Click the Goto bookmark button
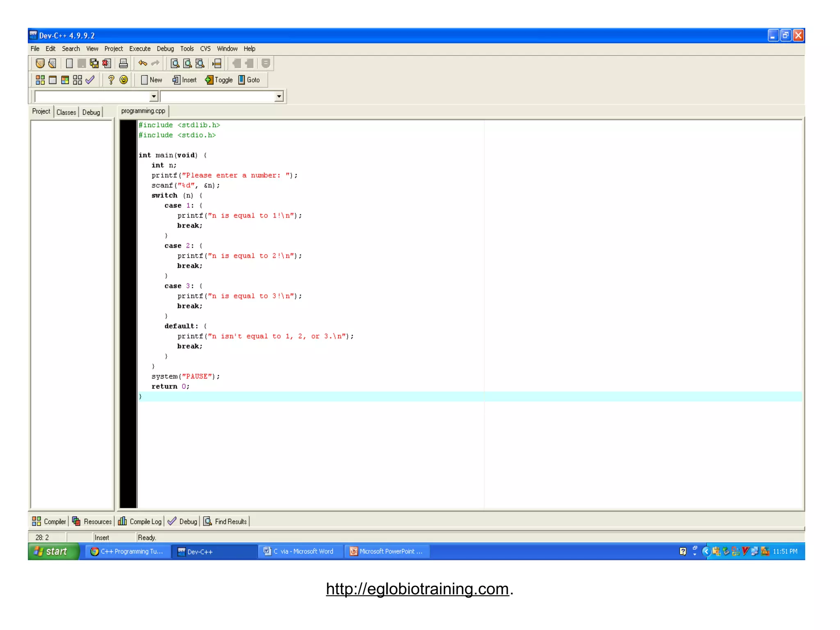 click(249, 80)
